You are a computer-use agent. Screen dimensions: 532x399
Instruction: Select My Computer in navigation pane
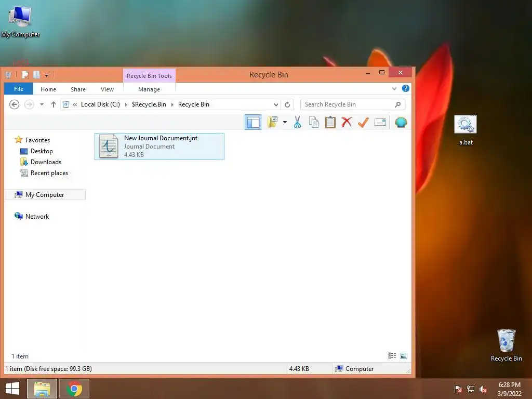[45, 194]
